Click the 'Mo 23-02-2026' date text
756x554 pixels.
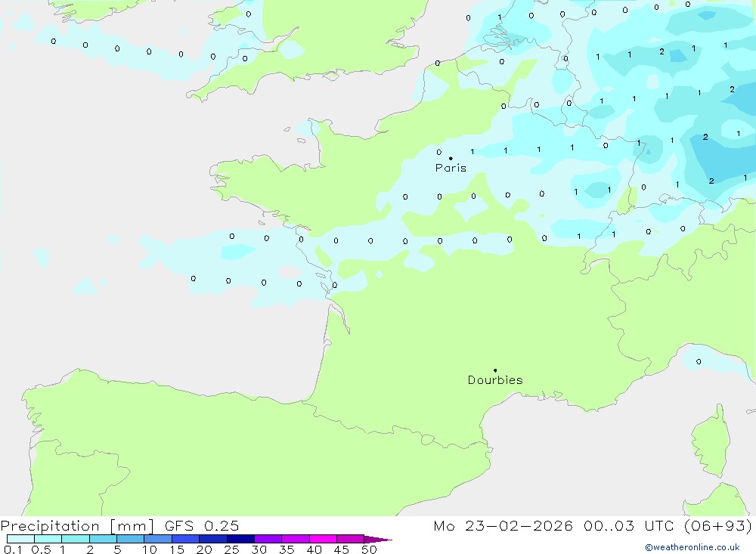coord(503,525)
